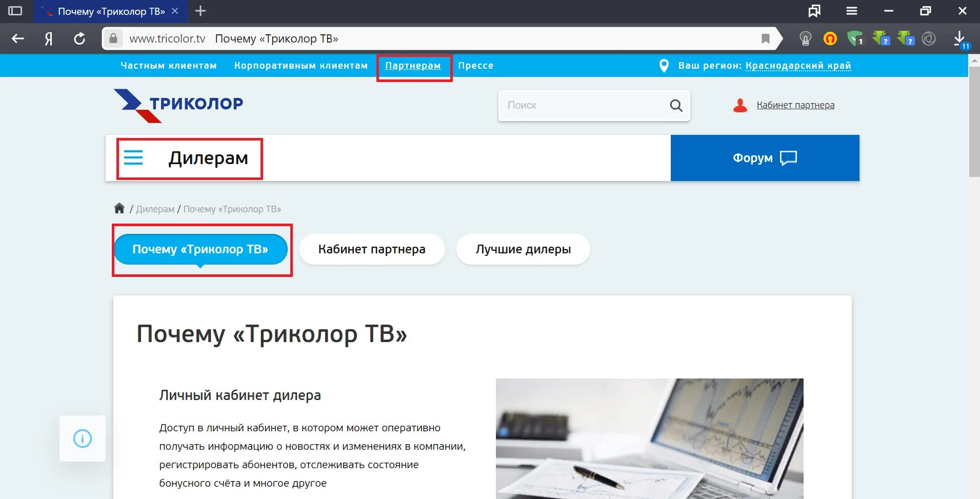980x499 pixels.
Task: Open the Форум button
Action: [x=765, y=158]
